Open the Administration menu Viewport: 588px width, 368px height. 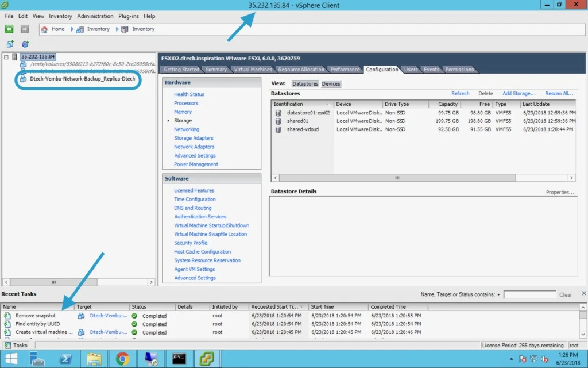click(x=95, y=16)
